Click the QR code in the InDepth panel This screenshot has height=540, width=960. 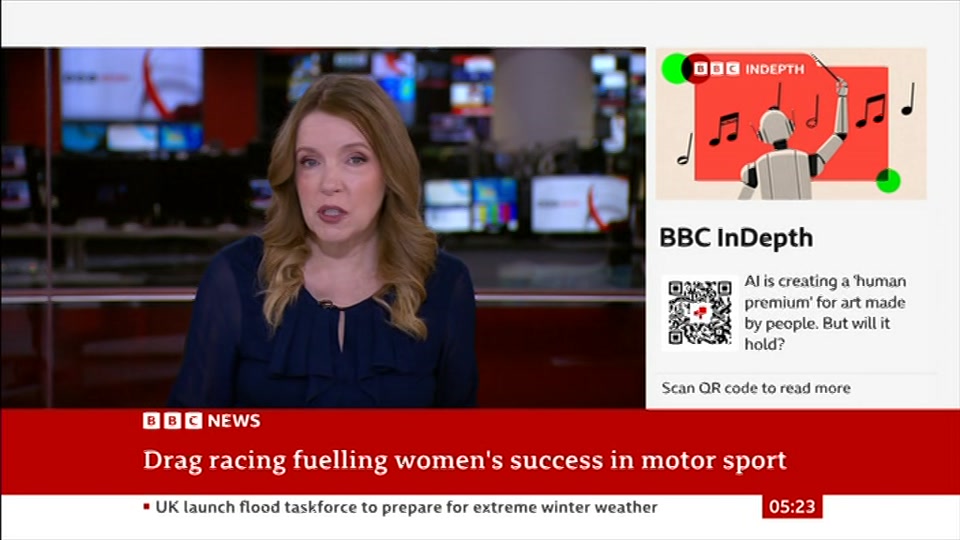pyautogui.click(x=699, y=313)
